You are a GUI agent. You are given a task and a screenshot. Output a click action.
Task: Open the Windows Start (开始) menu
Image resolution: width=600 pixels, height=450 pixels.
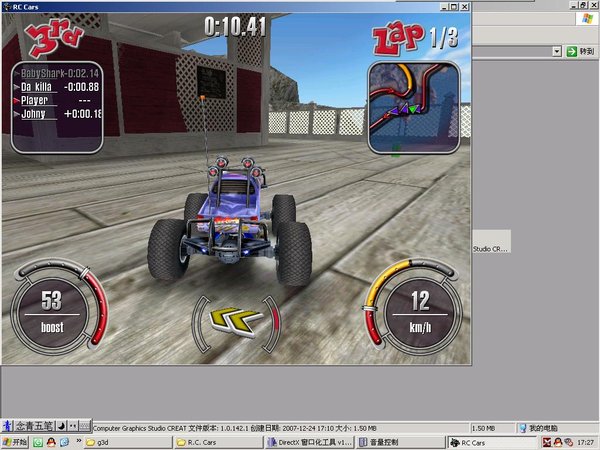click(x=15, y=442)
